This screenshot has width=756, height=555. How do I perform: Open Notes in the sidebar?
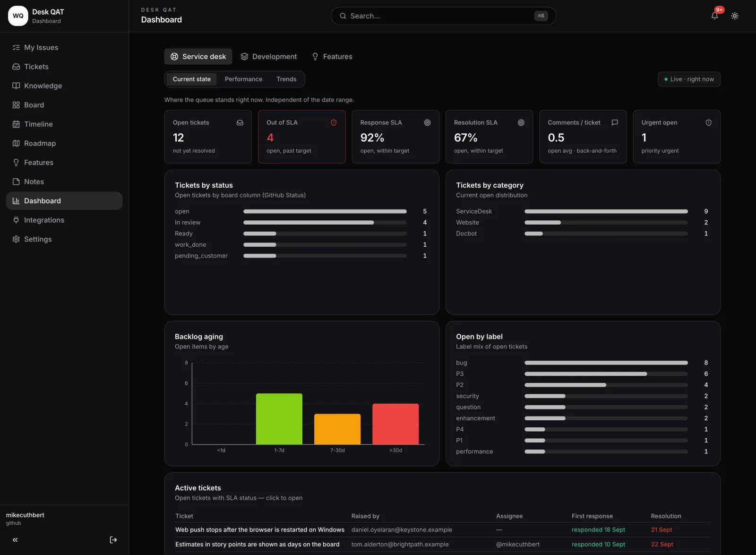click(x=64, y=182)
